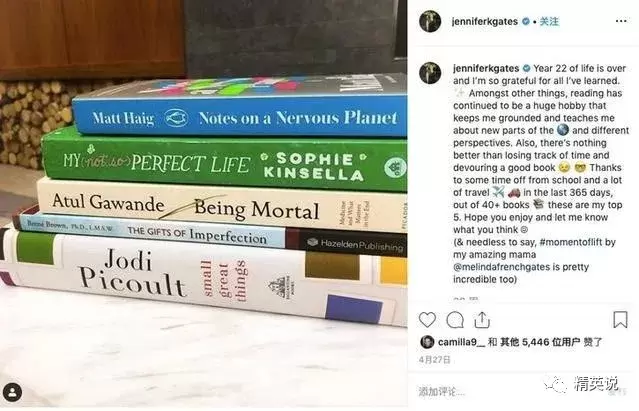
Task: Open jenniferkgates username in the header
Action: 485,21
